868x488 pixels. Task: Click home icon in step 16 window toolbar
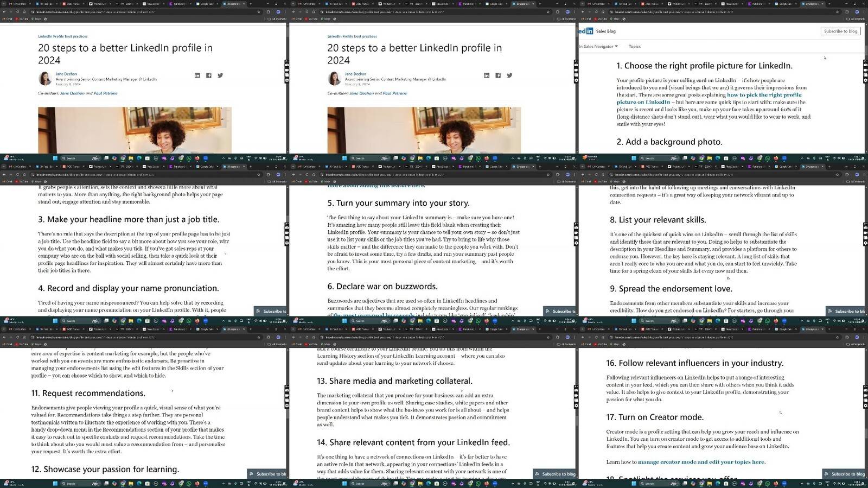602,337
